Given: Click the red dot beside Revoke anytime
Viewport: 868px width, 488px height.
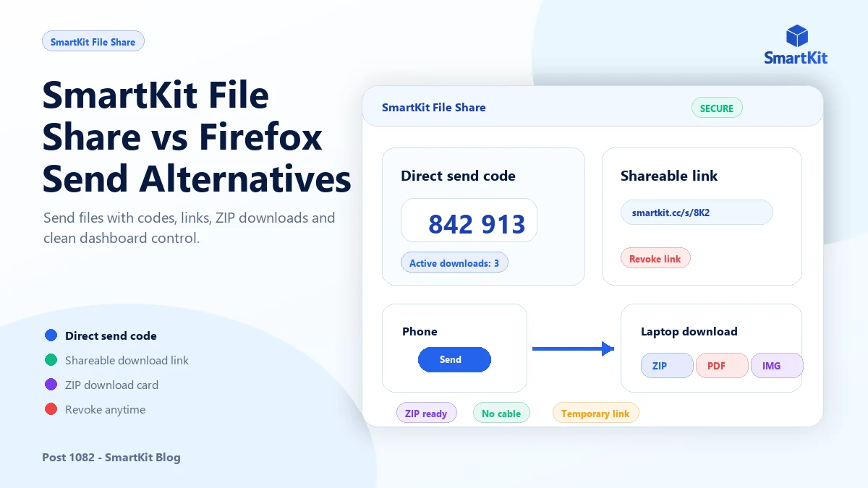Looking at the screenshot, I should click(51, 409).
